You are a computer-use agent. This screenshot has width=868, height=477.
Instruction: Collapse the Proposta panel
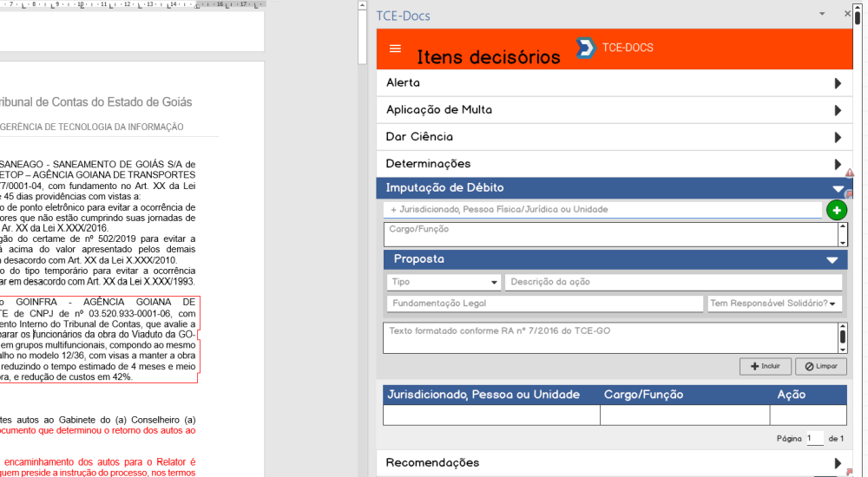[x=832, y=260]
